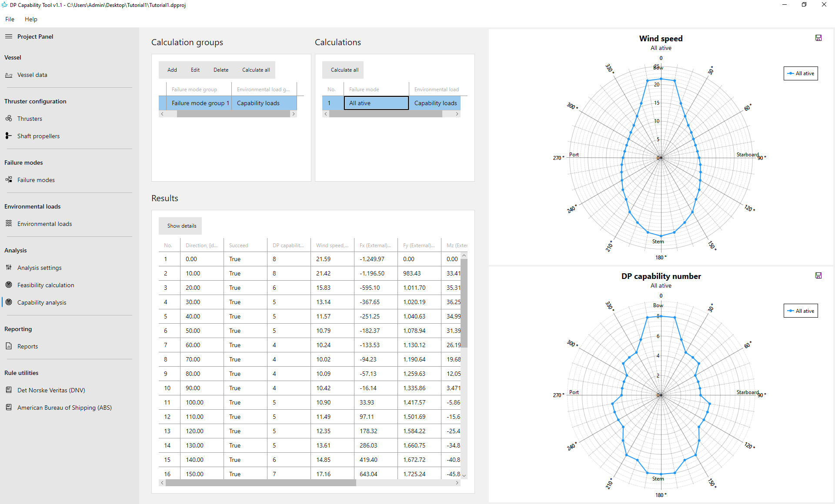Click DP capability number chart legend
Viewport: 835px width, 504px height.
pos(801,311)
